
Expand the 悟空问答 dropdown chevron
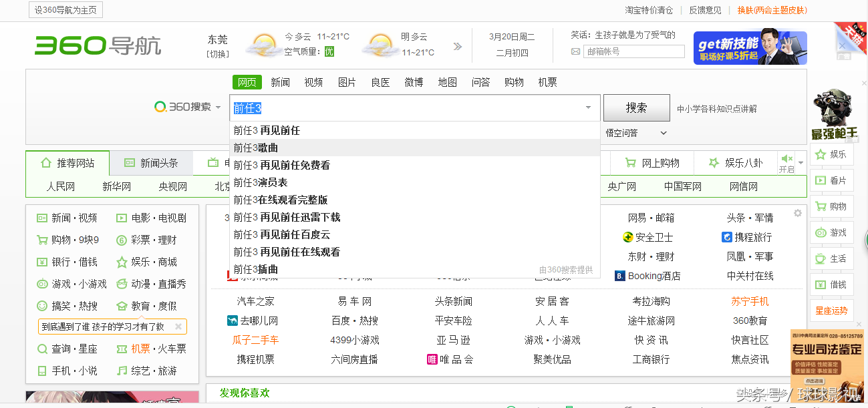point(664,133)
